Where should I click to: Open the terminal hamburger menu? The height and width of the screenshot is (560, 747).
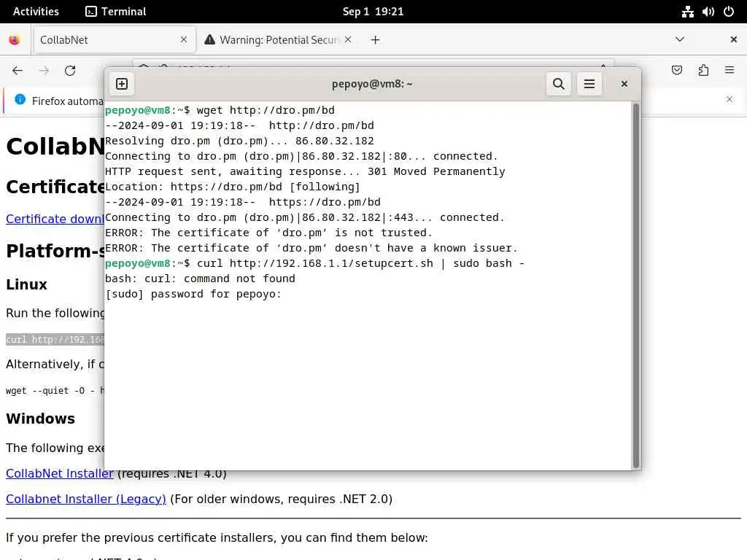click(589, 84)
